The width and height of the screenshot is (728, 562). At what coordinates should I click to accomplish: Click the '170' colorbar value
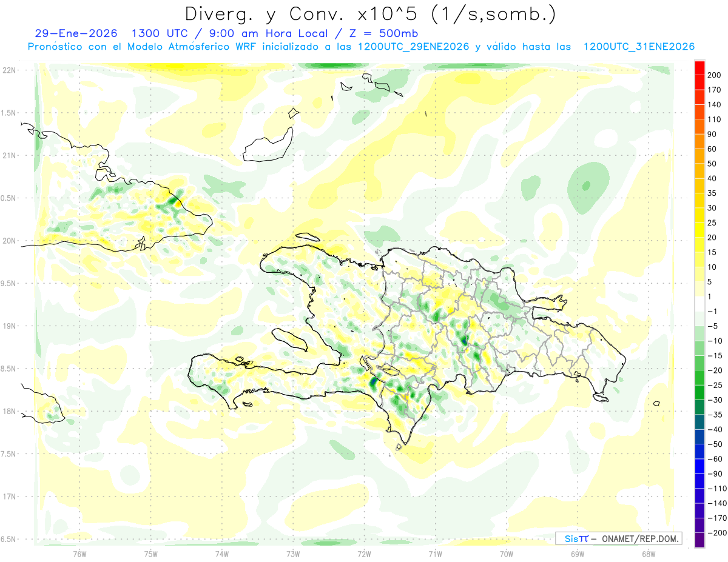point(715,90)
